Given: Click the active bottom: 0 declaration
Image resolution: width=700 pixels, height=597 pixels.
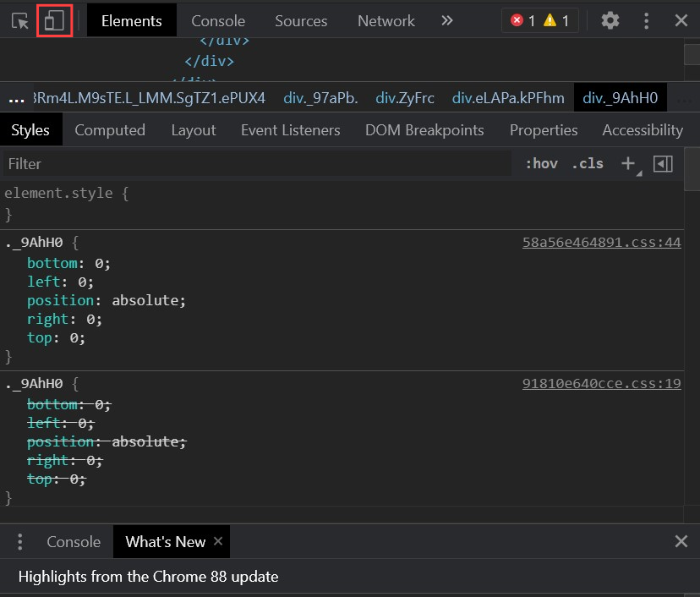Looking at the screenshot, I should point(68,264).
